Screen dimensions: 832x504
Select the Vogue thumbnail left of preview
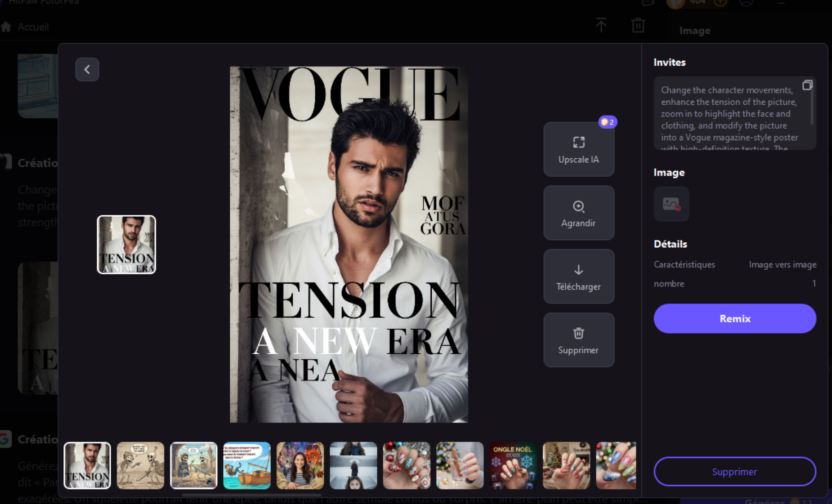(126, 245)
